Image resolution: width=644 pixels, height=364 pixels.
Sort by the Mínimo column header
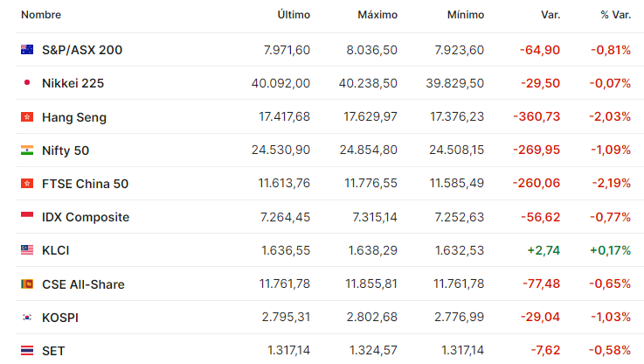click(x=466, y=15)
